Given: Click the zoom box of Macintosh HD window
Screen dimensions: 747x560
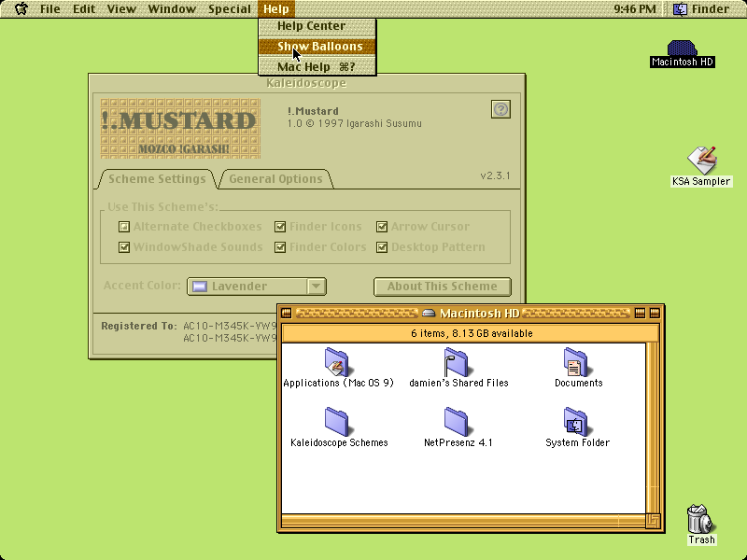Looking at the screenshot, I should [x=640, y=313].
